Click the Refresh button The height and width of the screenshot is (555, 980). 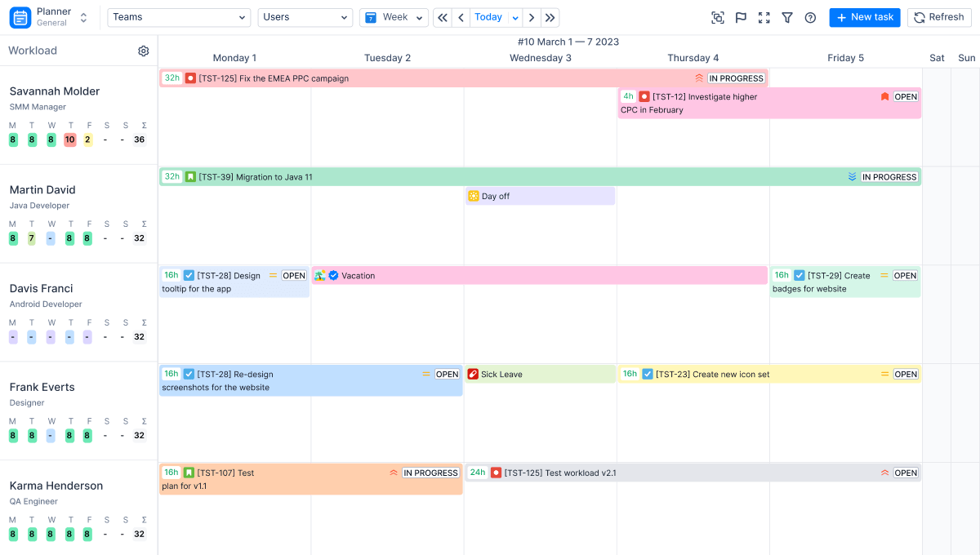pyautogui.click(x=939, y=16)
